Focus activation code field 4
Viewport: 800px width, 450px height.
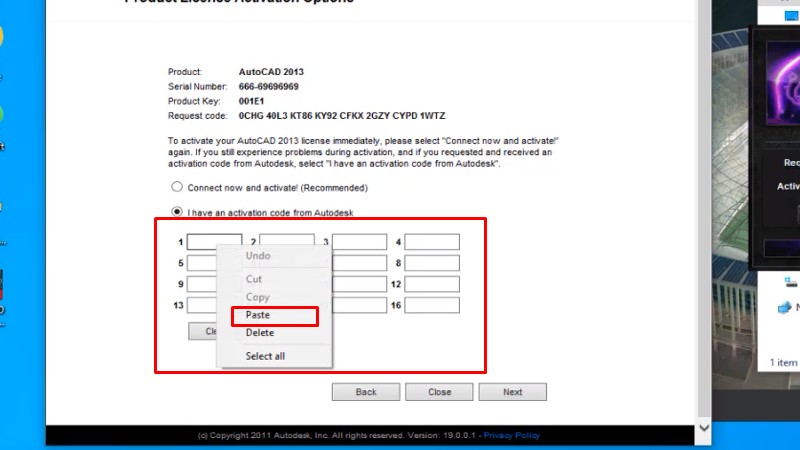[x=432, y=242]
